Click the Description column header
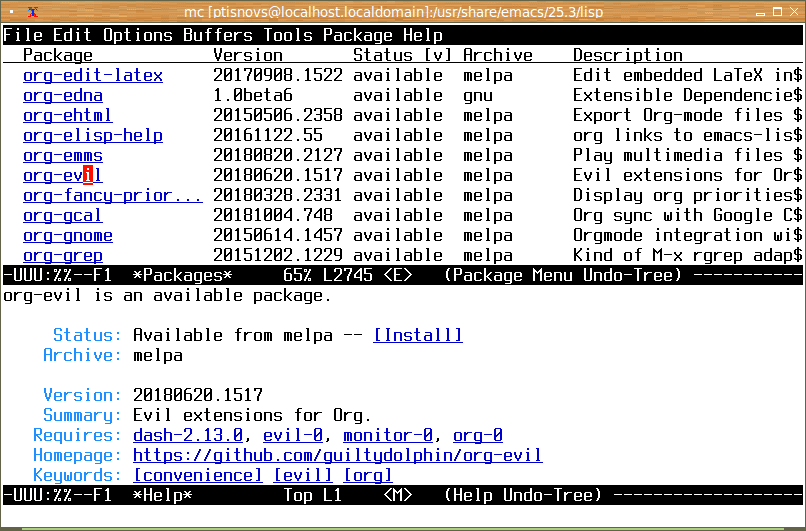This screenshot has height=531, width=806. coord(628,55)
